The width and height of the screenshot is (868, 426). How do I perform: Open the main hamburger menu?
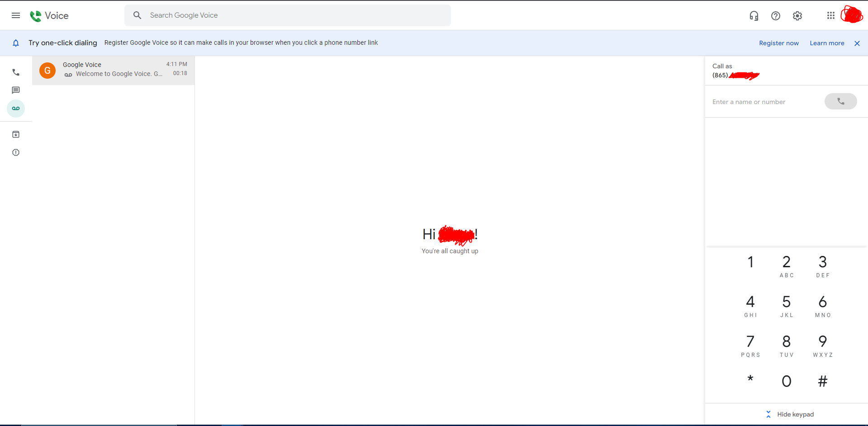16,15
